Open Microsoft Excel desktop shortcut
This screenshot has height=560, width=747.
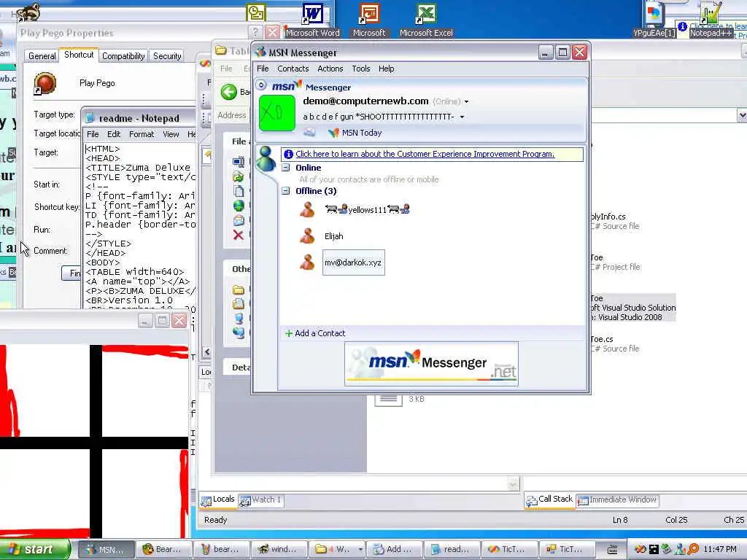(426, 20)
